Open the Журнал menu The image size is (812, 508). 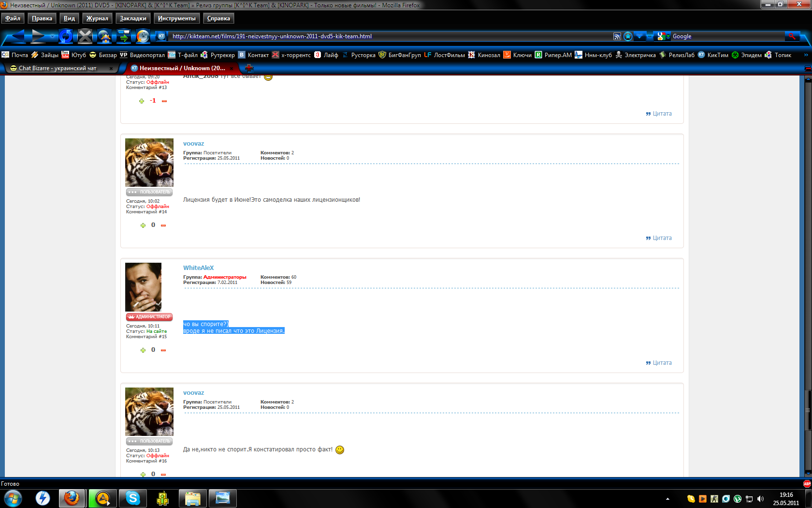click(97, 18)
